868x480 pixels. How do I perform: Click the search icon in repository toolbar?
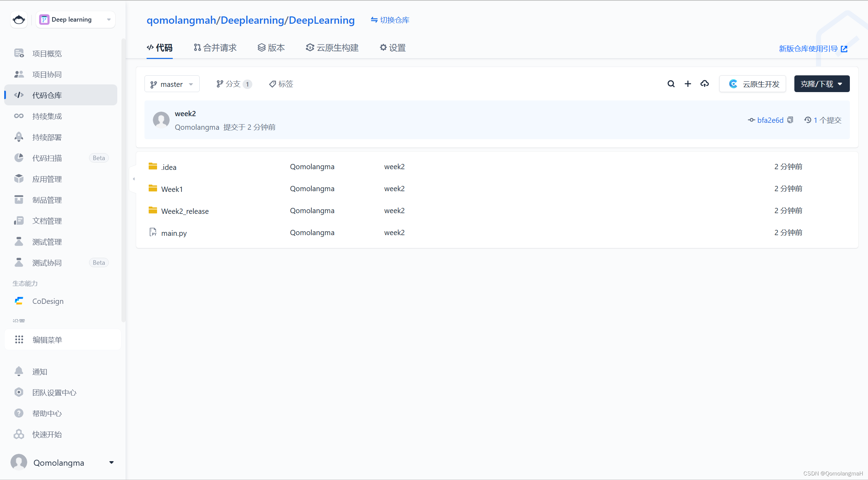671,84
